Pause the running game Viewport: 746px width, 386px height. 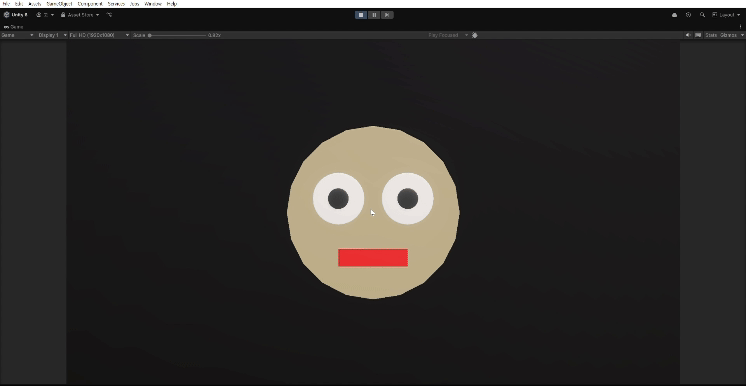374,15
